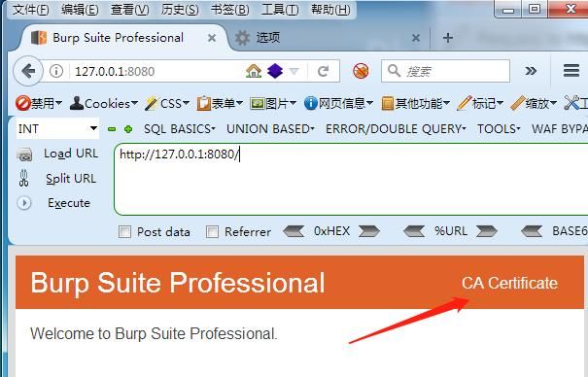Click into the HackBar URL text area

(x=351, y=179)
